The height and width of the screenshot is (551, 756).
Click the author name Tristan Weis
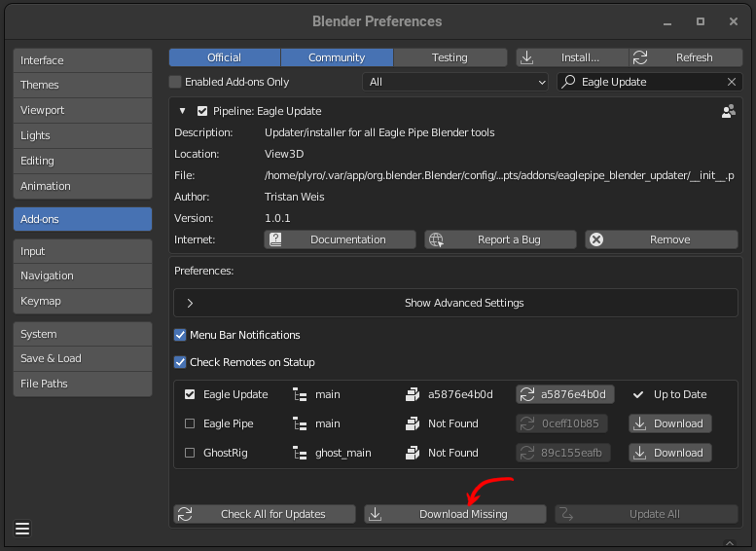click(294, 197)
